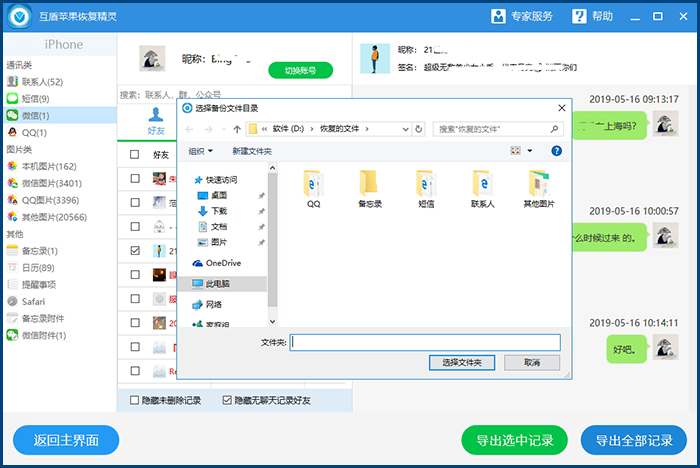This screenshot has height=468, width=700.
Task: Check the last contact row starting Re
Action: click(x=135, y=371)
